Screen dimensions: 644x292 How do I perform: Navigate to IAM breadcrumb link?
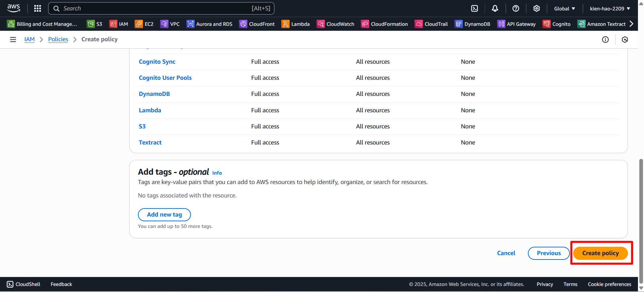pos(30,39)
